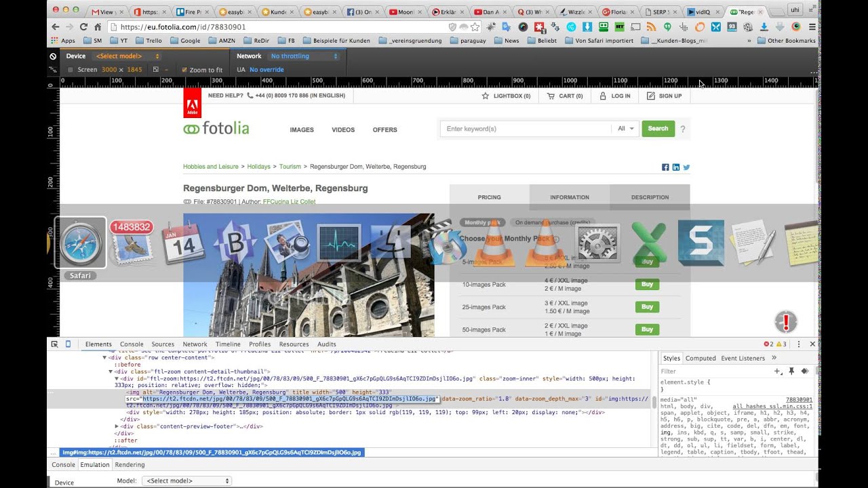Click the browser reload button
This screenshot has height=488, width=868.
click(x=83, y=26)
